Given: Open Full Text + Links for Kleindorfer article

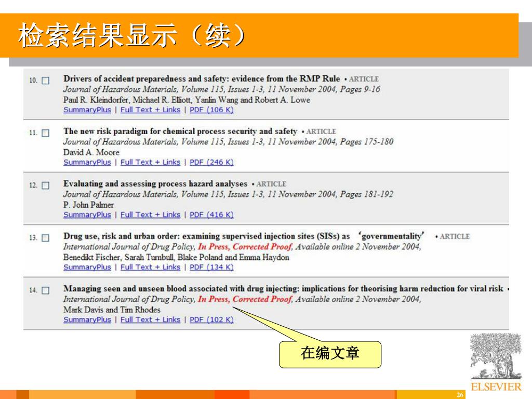Looking at the screenshot, I should tap(150, 110).
